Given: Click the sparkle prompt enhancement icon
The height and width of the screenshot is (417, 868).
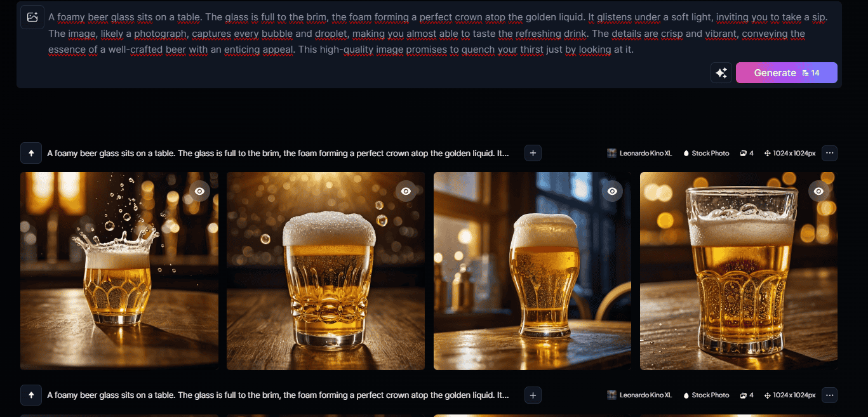Looking at the screenshot, I should [x=721, y=73].
